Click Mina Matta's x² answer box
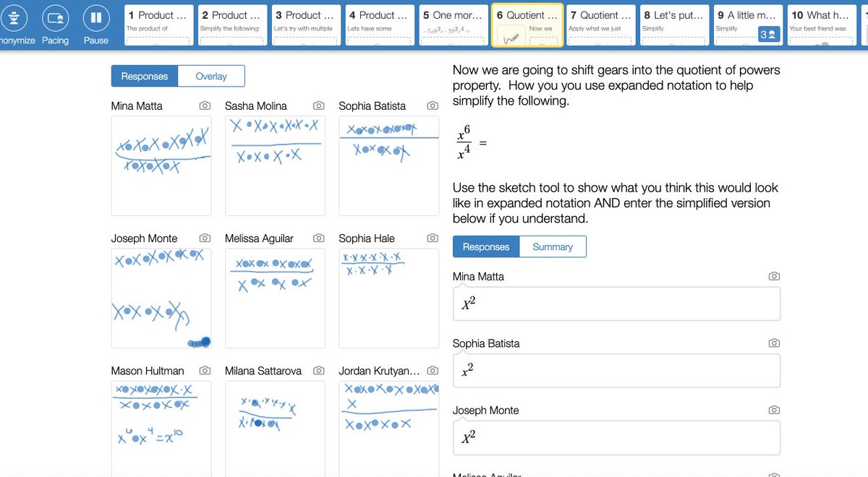Screen dimensions: 868x477 click(x=616, y=304)
